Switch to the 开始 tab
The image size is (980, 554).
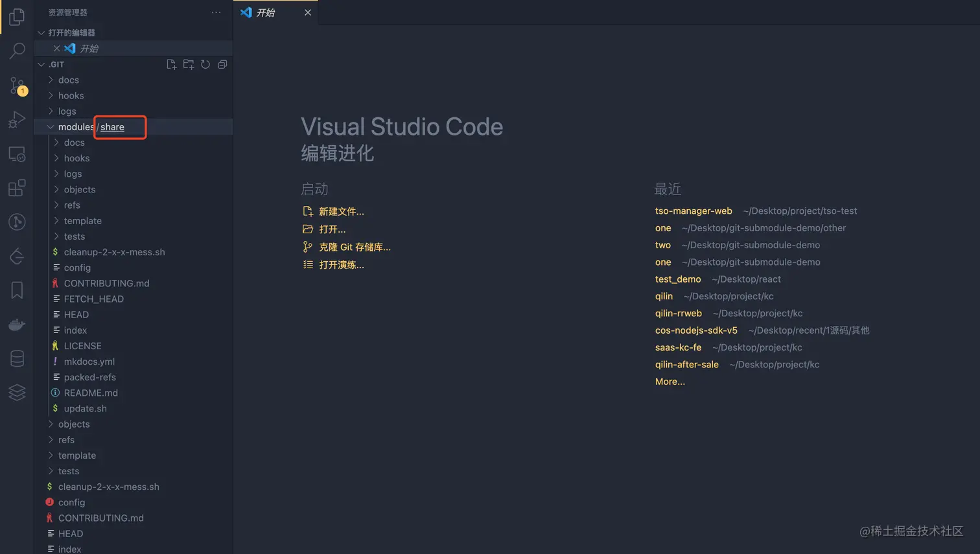pos(275,12)
